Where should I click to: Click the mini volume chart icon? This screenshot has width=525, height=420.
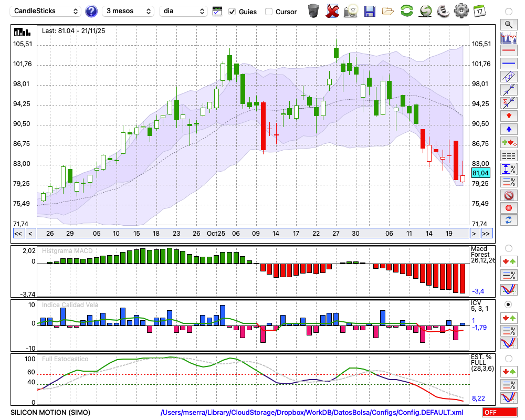[x=509, y=37]
